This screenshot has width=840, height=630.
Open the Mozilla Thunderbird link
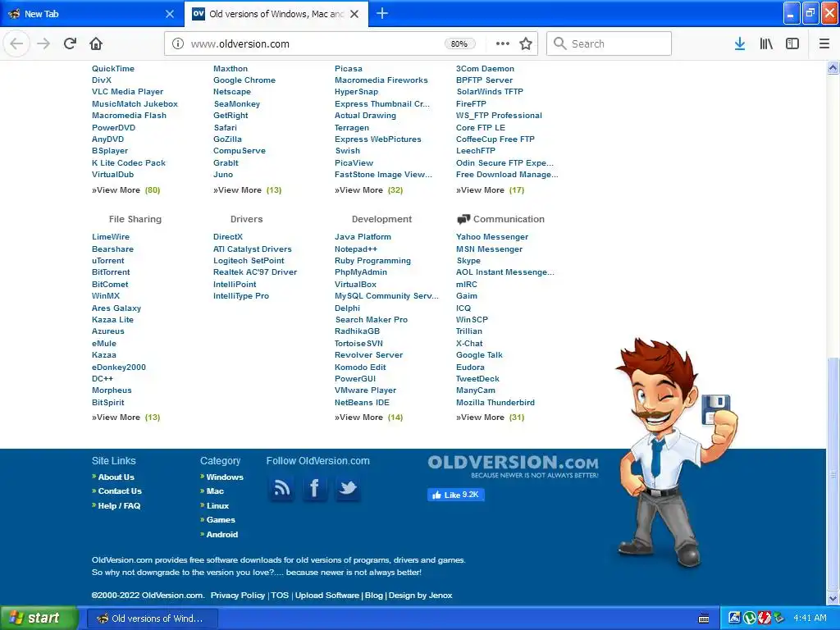[495, 402]
